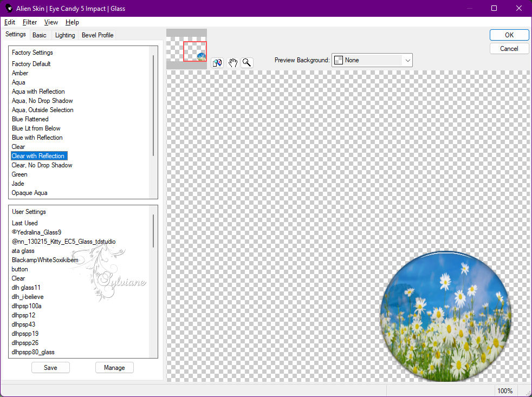The width and height of the screenshot is (532, 397).
Task: Select the dlhpsp12 user setting
Action: [x=23, y=315]
